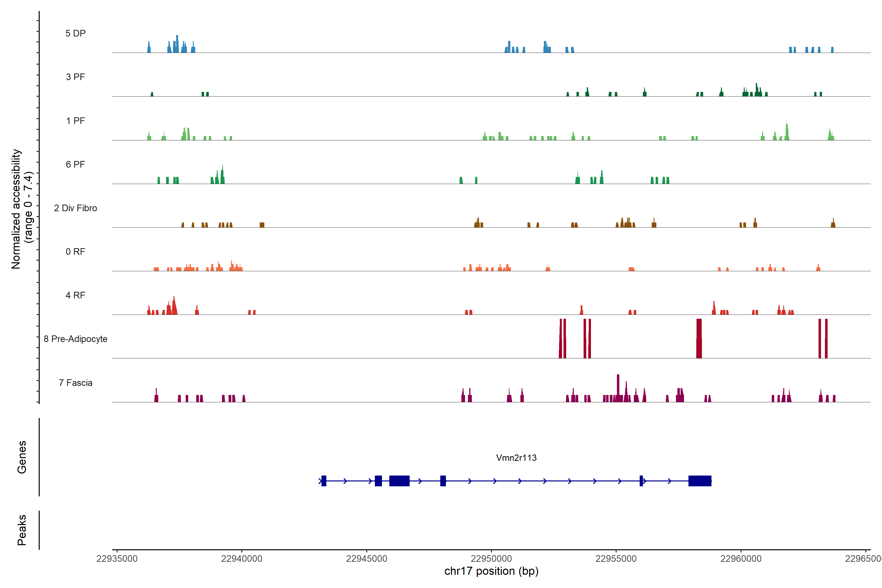Click the 5 DP track label
Image resolution: width=882 pixels, height=588 pixels.
point(75,33)
